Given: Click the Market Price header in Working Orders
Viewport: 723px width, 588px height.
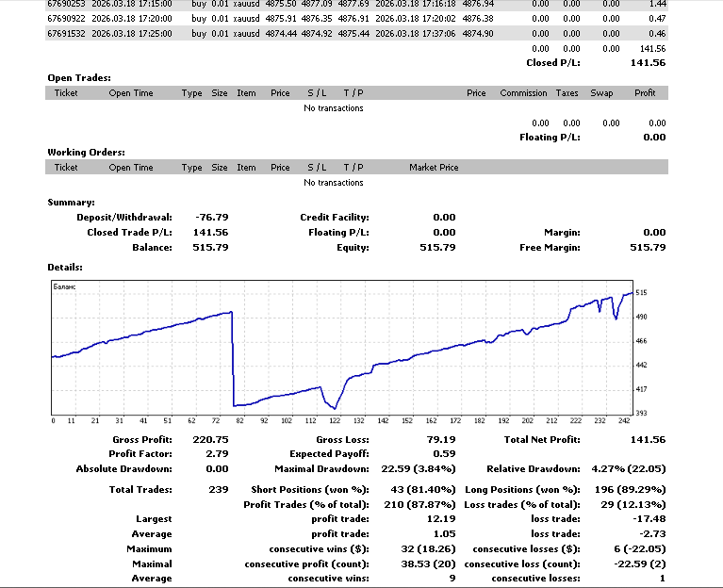Looking at the screenshot, I should coord(434,168).
